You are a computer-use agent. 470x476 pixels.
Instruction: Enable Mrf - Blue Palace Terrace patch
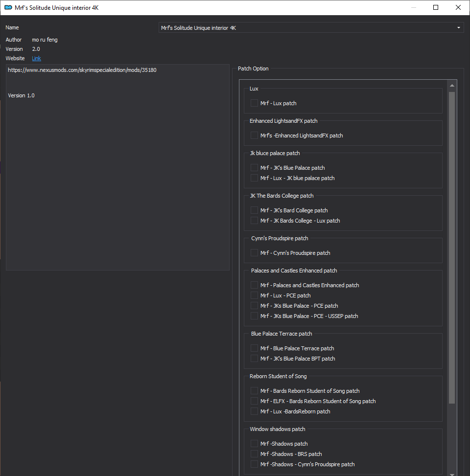coord(254,348)
